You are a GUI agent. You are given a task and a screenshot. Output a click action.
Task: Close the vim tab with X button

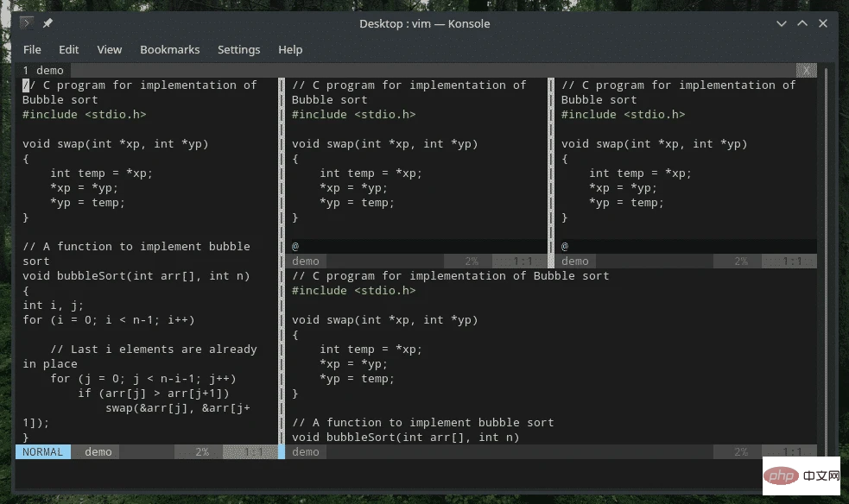click(807, 70)
